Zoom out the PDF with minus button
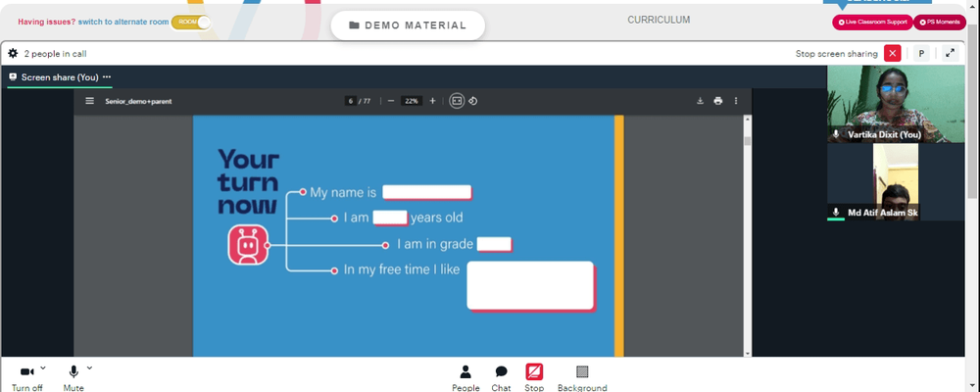The width and height of the screenshot is (980, 392). tap(391, 101)
